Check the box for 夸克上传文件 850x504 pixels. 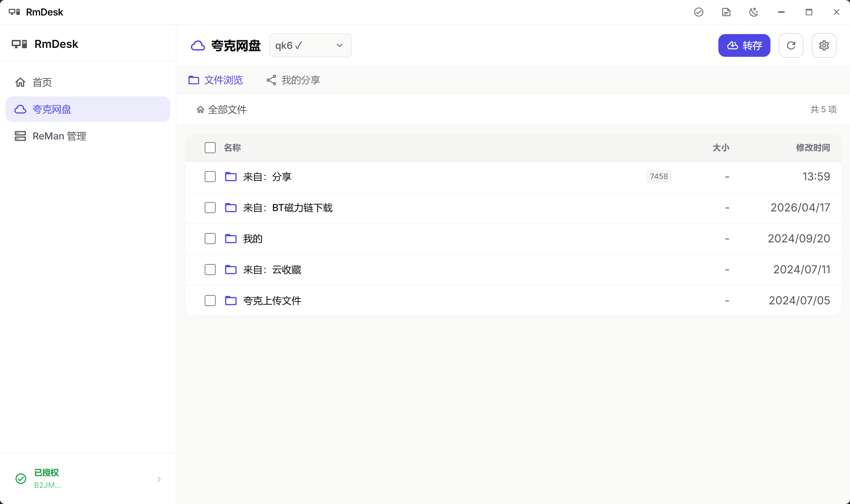pos(210,301)
